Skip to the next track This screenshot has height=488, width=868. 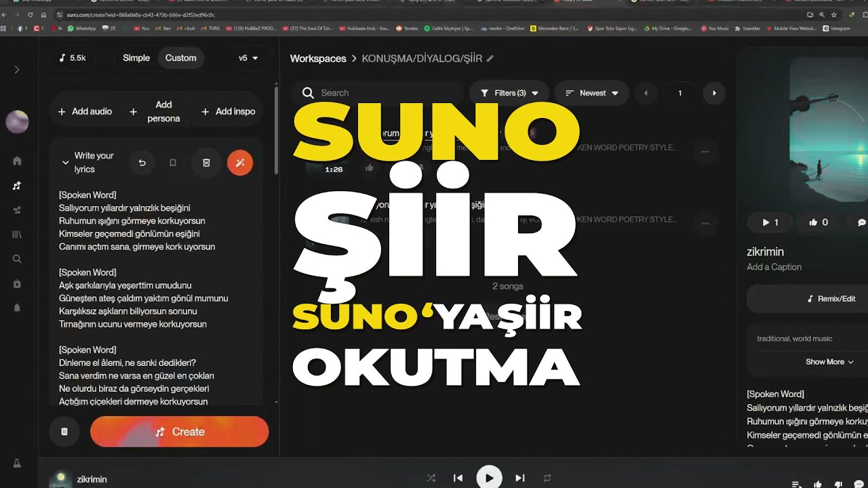pos(520,478)
